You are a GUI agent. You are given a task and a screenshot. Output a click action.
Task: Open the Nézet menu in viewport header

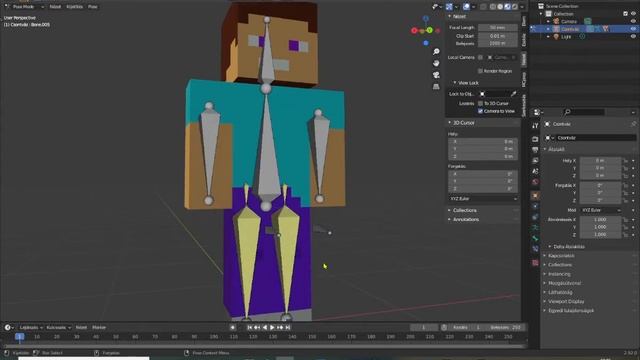[55, 7]
